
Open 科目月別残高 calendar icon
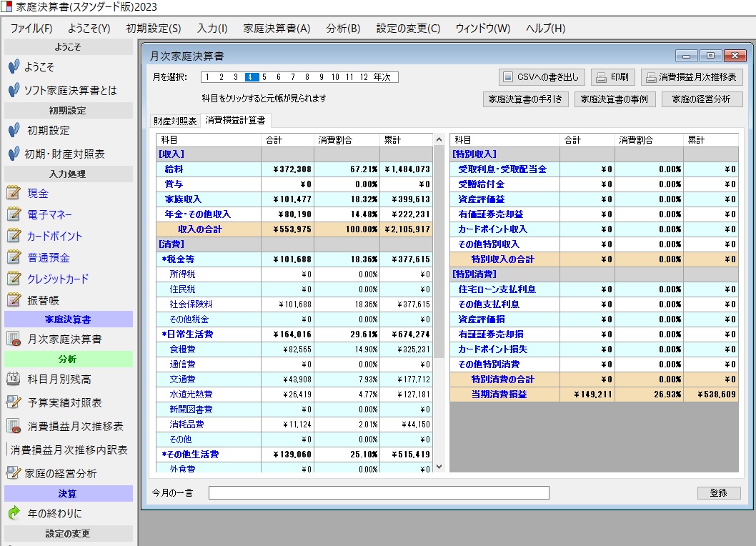pyautogui.click(x=14, y=379)
